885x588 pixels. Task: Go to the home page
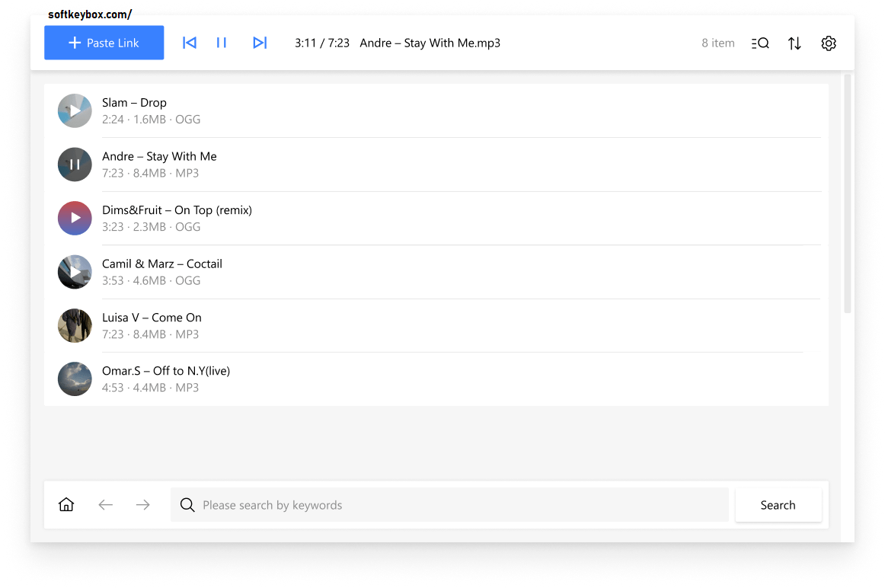(x=66, y=504)
